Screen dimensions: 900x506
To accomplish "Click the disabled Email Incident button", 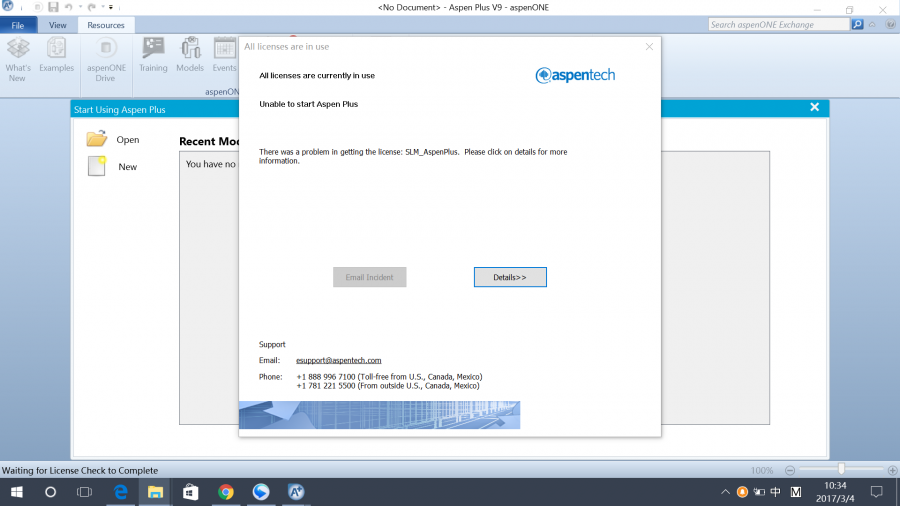I will [x=370, y=277].
